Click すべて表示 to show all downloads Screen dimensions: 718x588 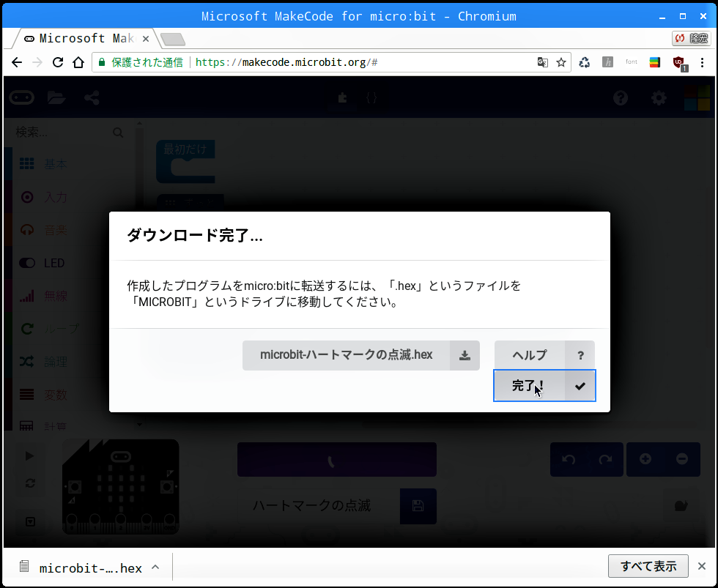coord(648,566)
